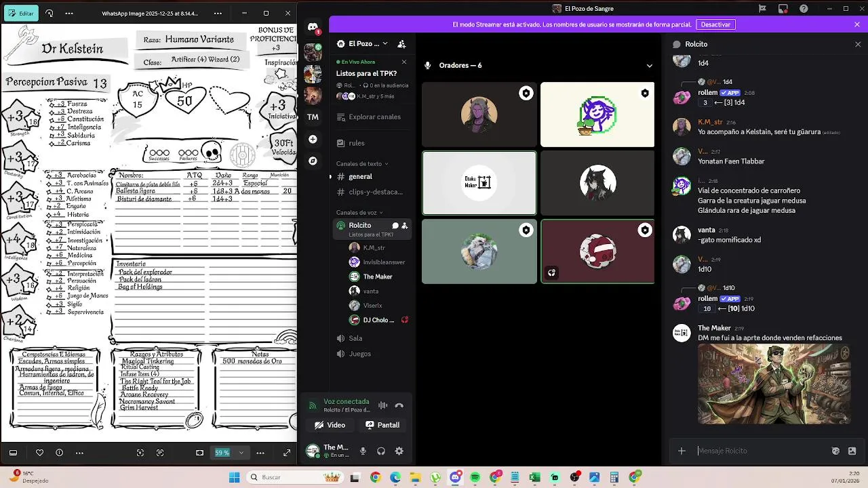868x488 pixels.
Task: Click the rollem bot name at 2:19
Action: [x=707, y=298]
